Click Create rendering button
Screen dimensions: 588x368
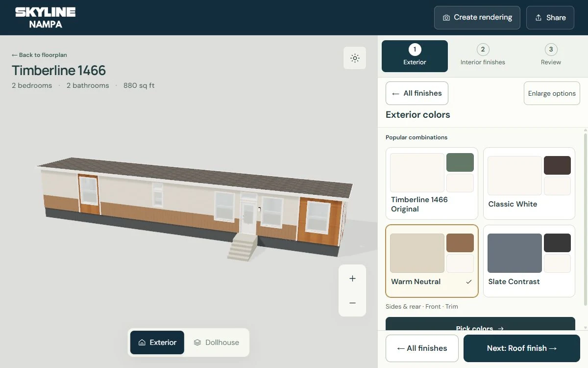pos(477,18)
